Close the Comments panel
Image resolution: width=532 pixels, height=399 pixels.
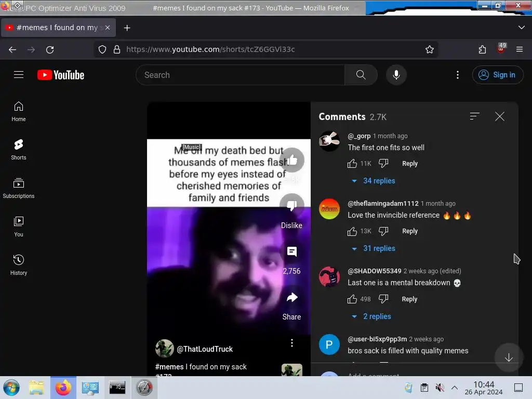(x=499, y=116)
